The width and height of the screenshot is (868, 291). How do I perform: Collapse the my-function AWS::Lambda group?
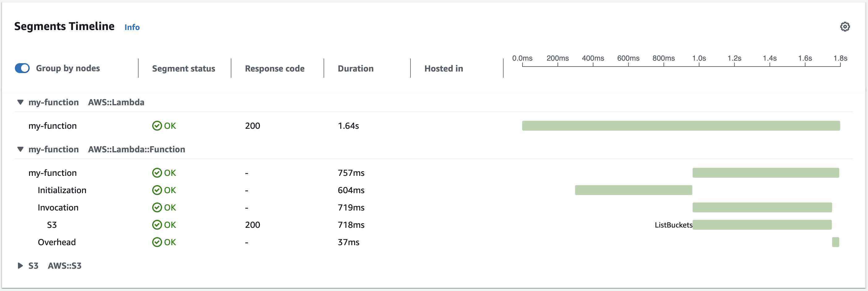pos(20,102)
